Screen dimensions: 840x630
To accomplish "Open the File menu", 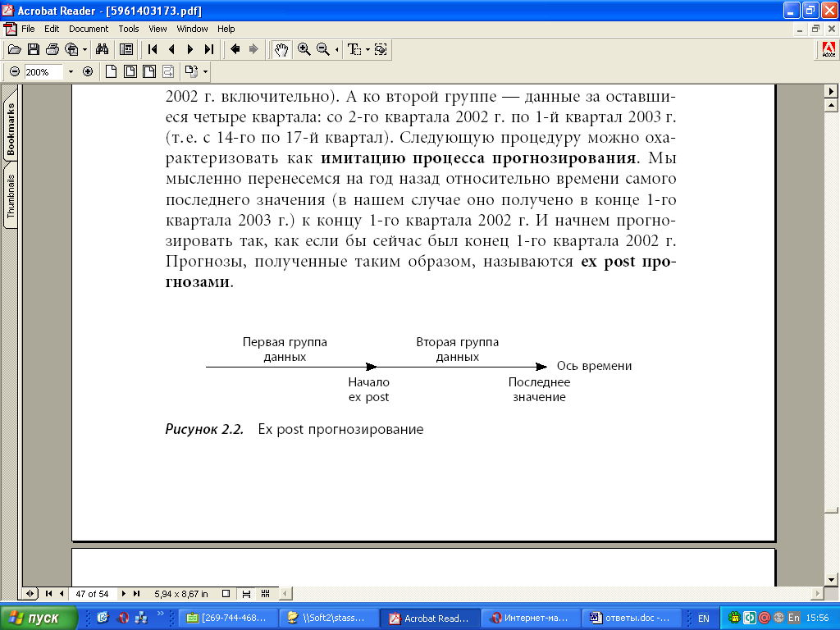I will coord(28,29).
